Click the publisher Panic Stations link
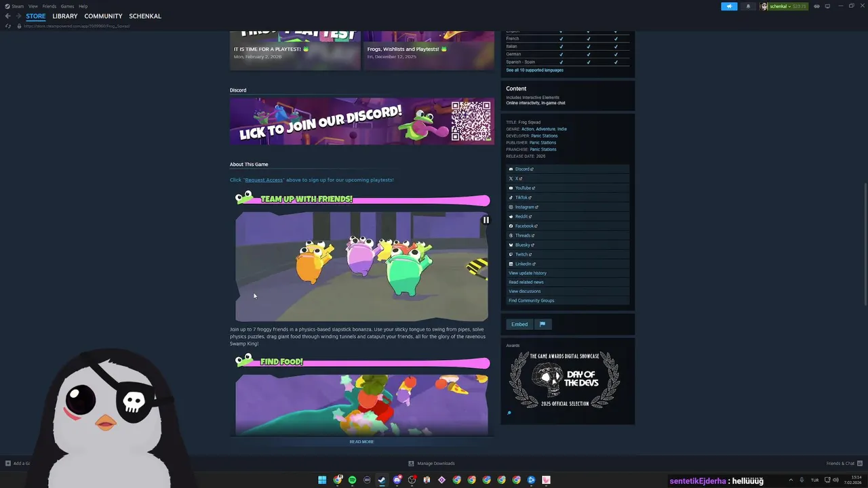This screenshot has width=868, height=488. (542, 142)
